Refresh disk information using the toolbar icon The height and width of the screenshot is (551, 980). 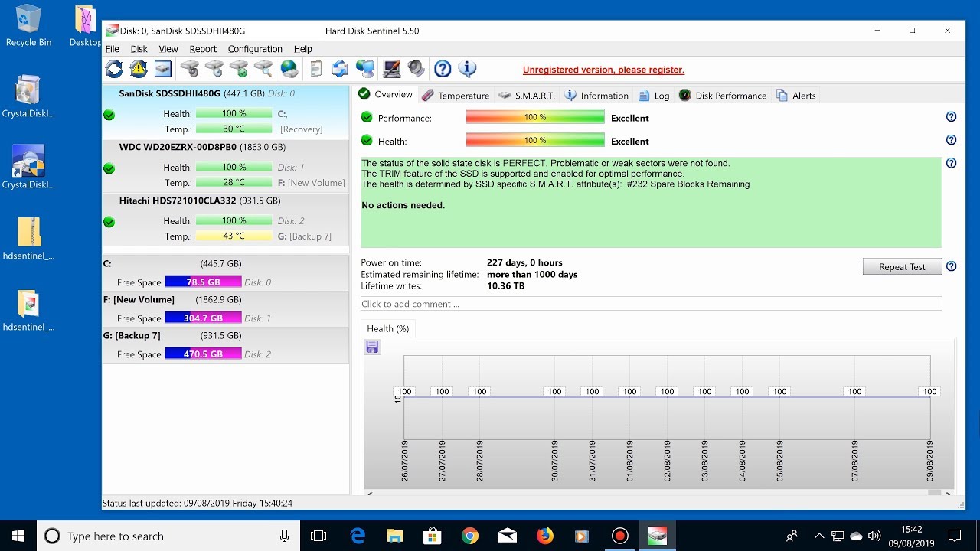coord(113,69)
